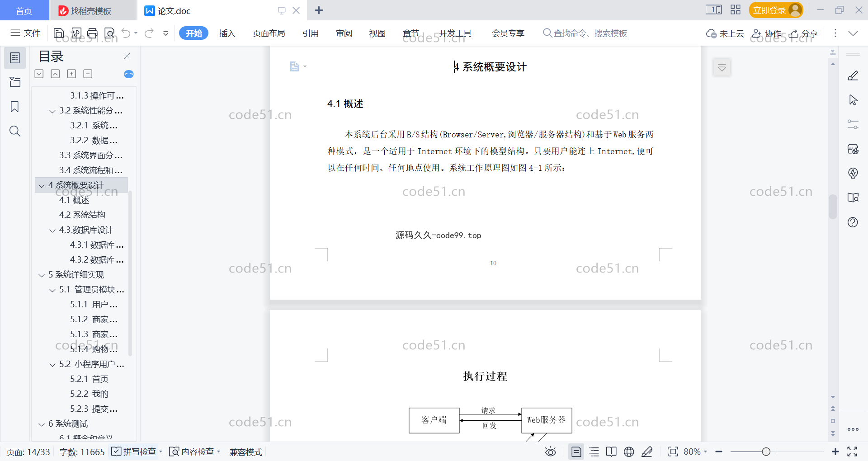Open the settings sliders icon in right sidebar
The height and width of the screenshot is (461, 868).
853,124
